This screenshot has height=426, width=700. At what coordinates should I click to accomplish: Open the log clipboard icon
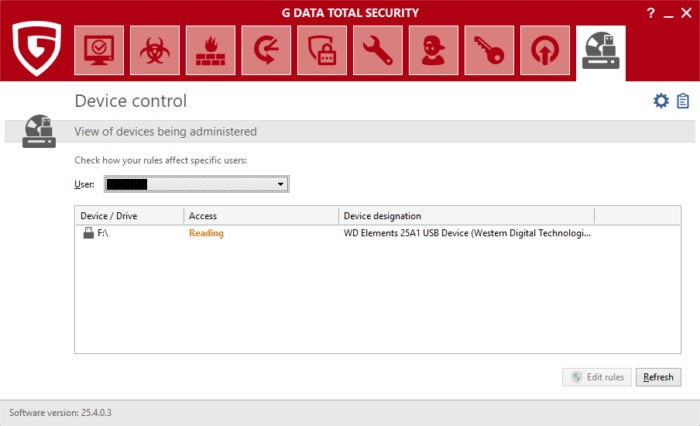point(683,101)
